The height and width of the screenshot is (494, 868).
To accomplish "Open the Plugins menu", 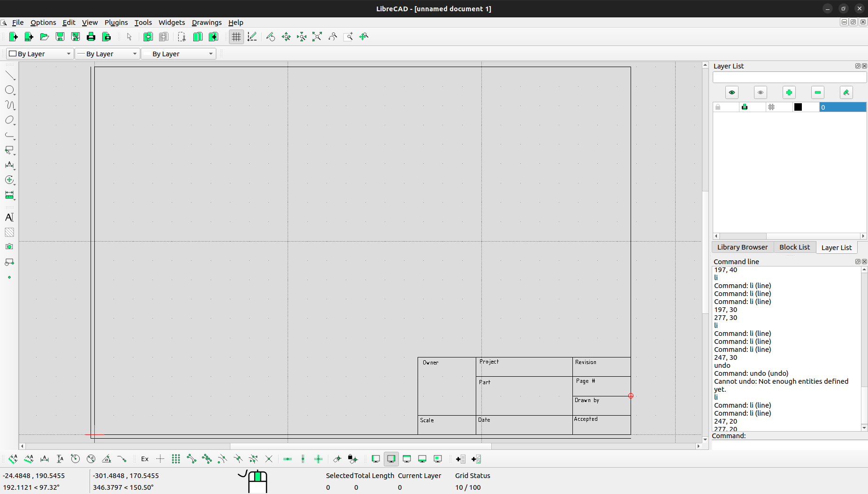I will tap(116, 23).
